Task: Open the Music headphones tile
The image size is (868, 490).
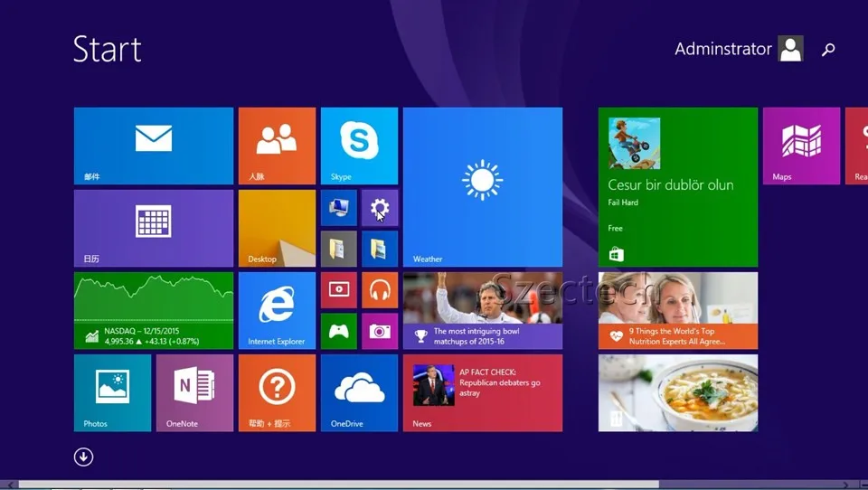Action: pyautogui.click(x=380, y=289)
